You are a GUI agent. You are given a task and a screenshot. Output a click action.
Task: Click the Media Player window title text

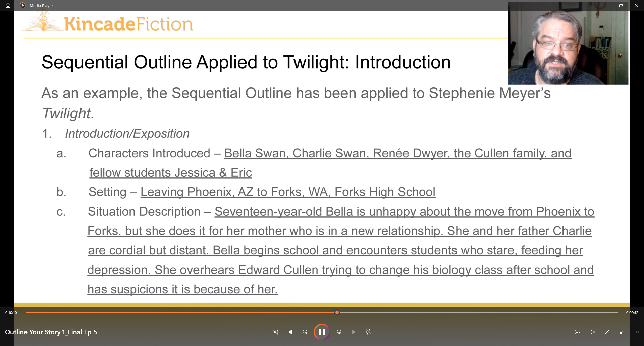click(41, 6)
